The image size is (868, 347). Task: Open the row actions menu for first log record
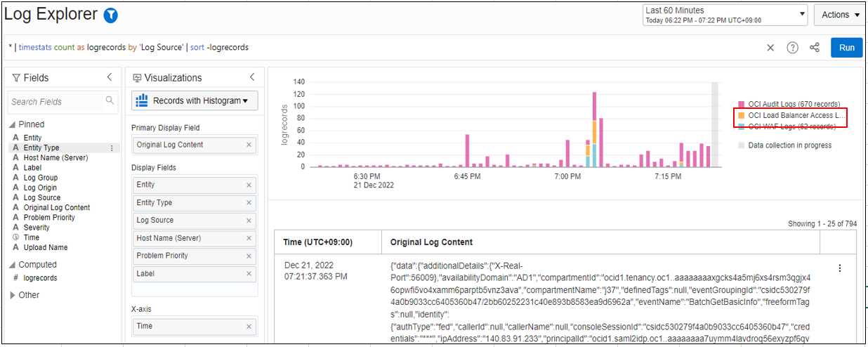(839, 268)
